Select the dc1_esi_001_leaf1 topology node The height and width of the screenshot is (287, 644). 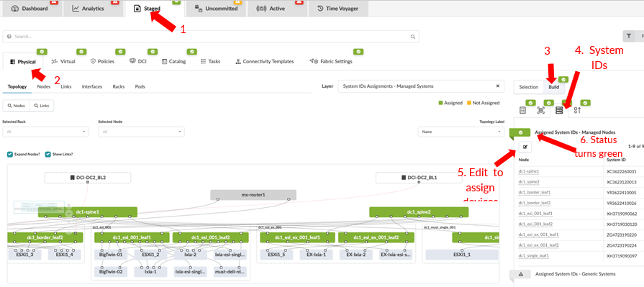pos(132,237)
